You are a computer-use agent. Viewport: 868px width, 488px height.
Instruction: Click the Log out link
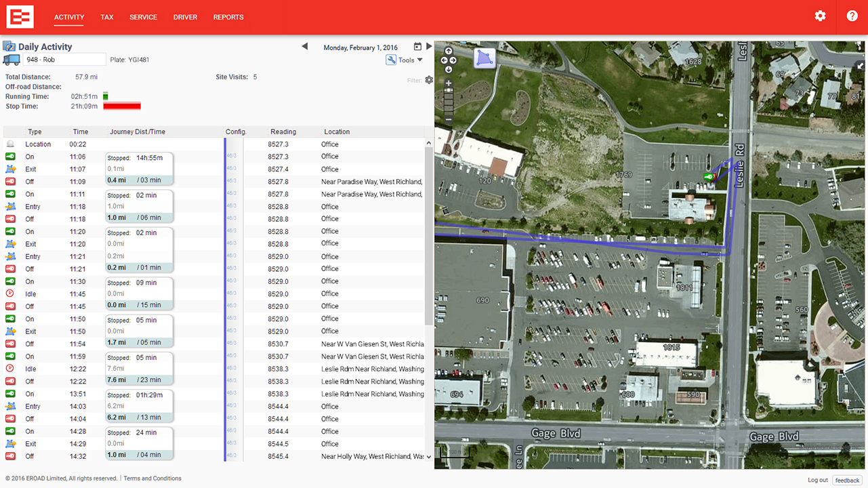817,480
